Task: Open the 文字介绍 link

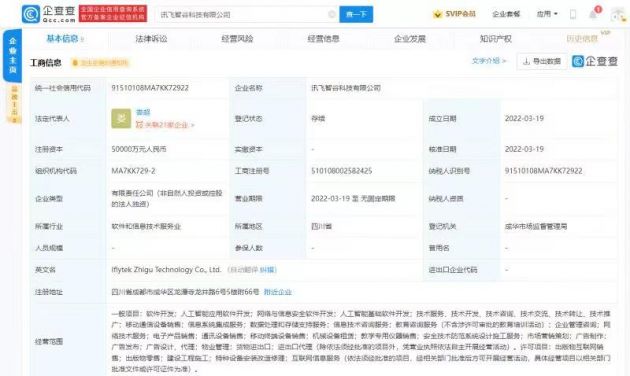Action: pos(489,61)
